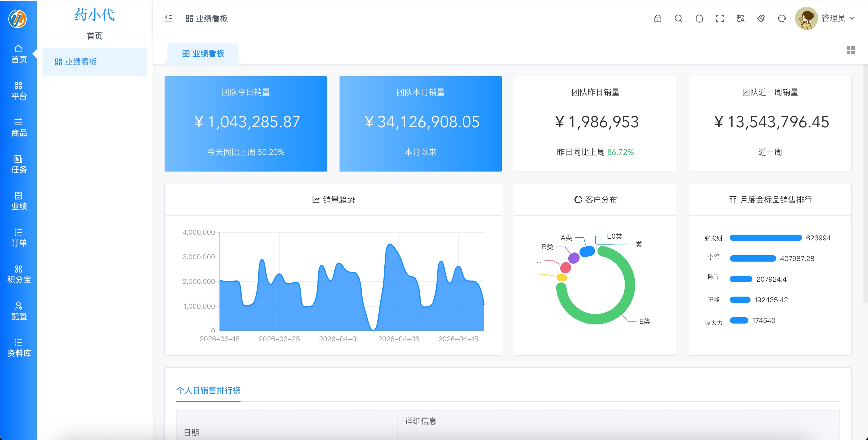Expand the 平台 sidebar section
Screen dimensions: 868x440
[x=18, y=90]
